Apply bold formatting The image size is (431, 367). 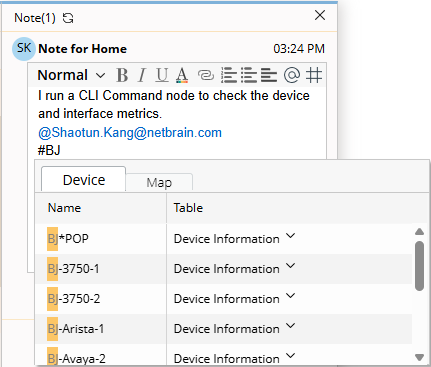122,75
